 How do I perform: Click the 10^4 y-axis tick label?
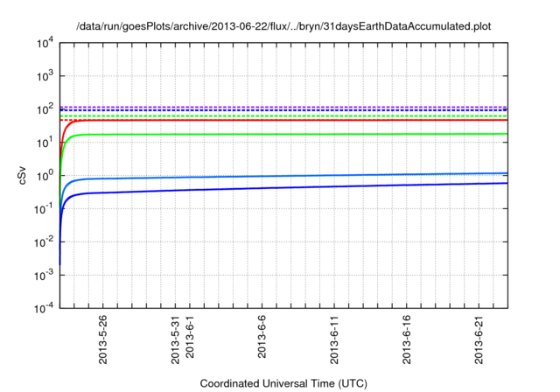[45, 43]
